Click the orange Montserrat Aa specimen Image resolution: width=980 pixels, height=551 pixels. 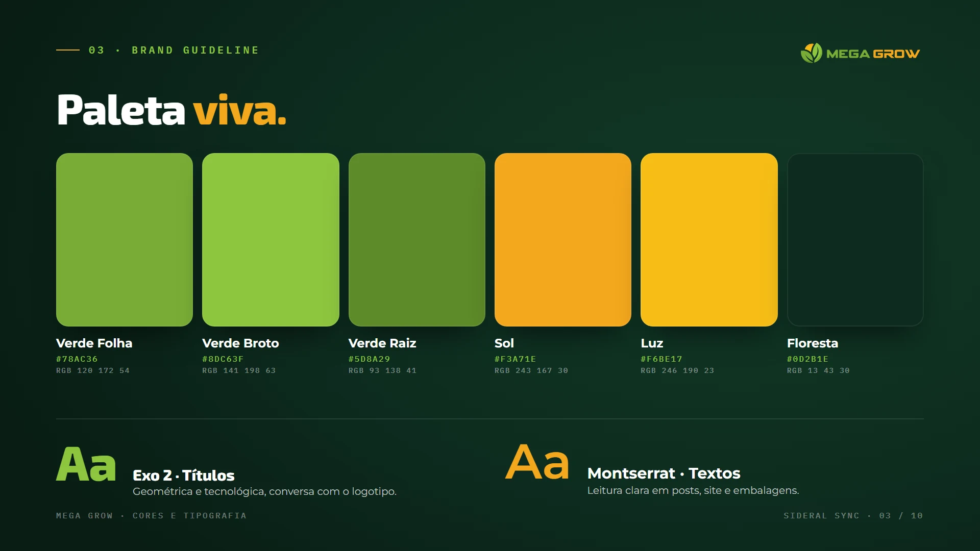537,462
